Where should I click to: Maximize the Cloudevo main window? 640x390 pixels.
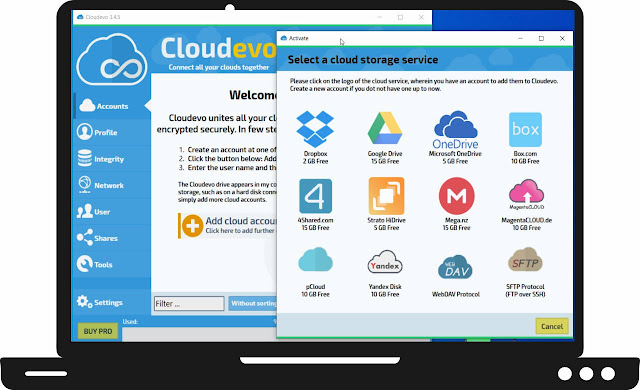click(x=400, y=17)
